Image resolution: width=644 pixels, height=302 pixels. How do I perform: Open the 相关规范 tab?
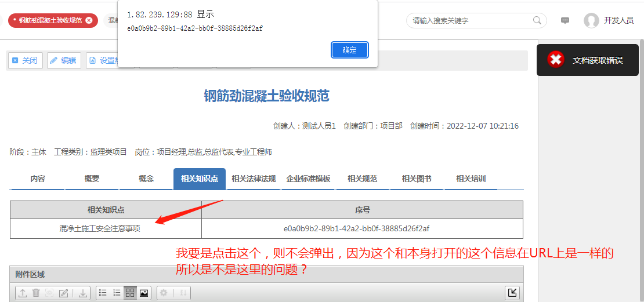click(x=362, y=179)
